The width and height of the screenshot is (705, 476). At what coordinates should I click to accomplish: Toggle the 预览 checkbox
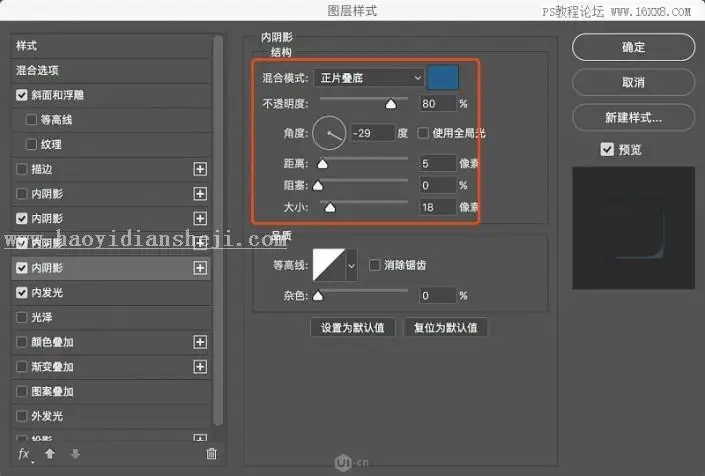[607, 149]
